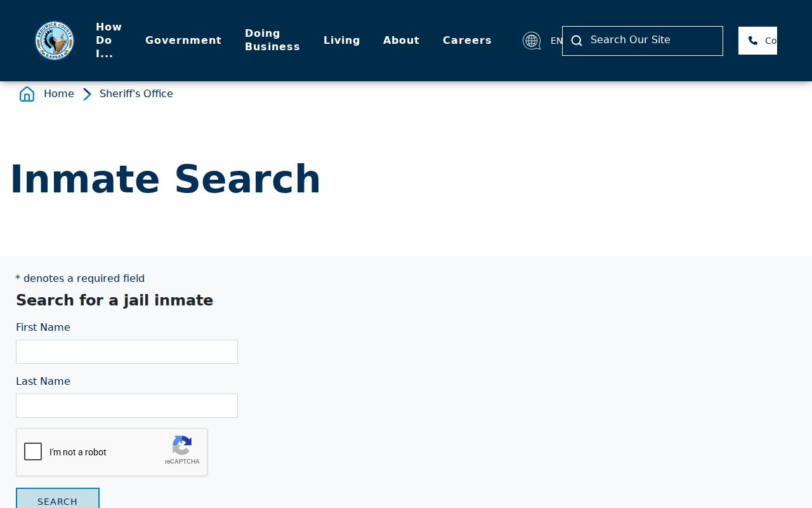Screen dimensions: 812x508
Task: Focus the Search Our Site field
Action: coord(643,41)
